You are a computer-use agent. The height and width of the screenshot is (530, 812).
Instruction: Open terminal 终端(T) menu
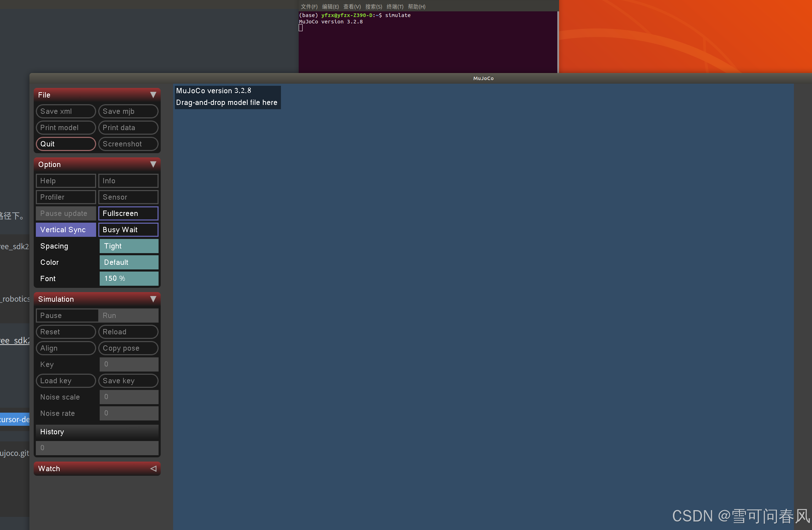(x=395, y=7)
